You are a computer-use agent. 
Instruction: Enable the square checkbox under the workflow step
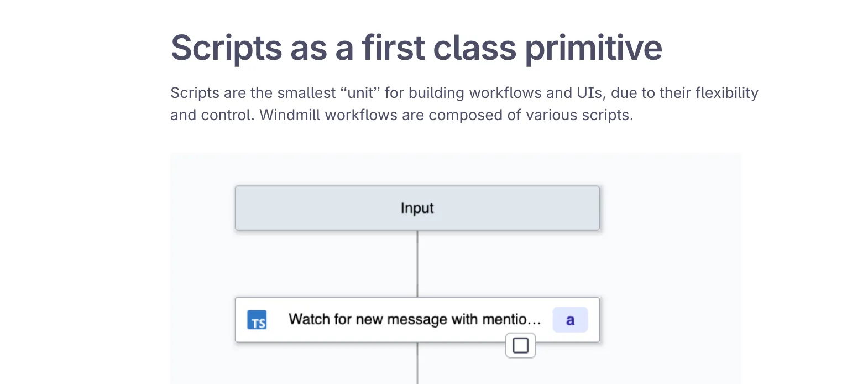(520, 345)
